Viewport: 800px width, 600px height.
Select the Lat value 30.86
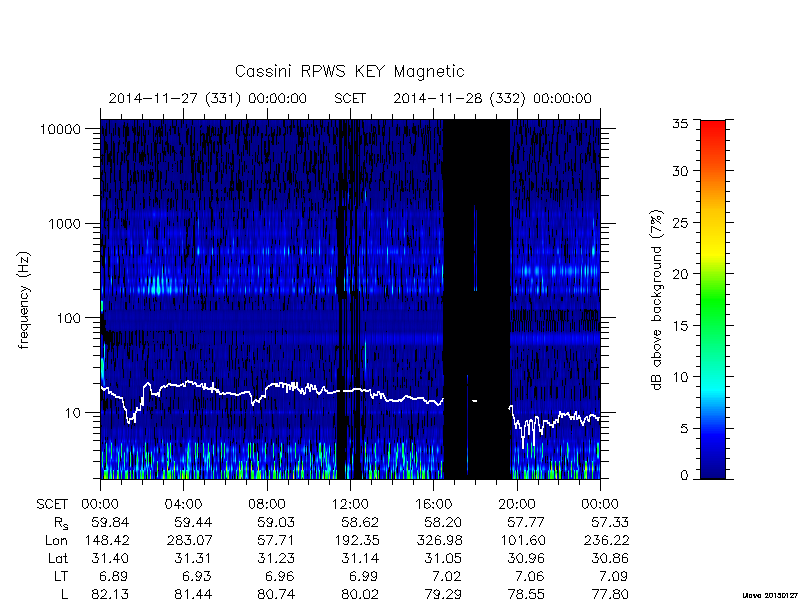610,558
